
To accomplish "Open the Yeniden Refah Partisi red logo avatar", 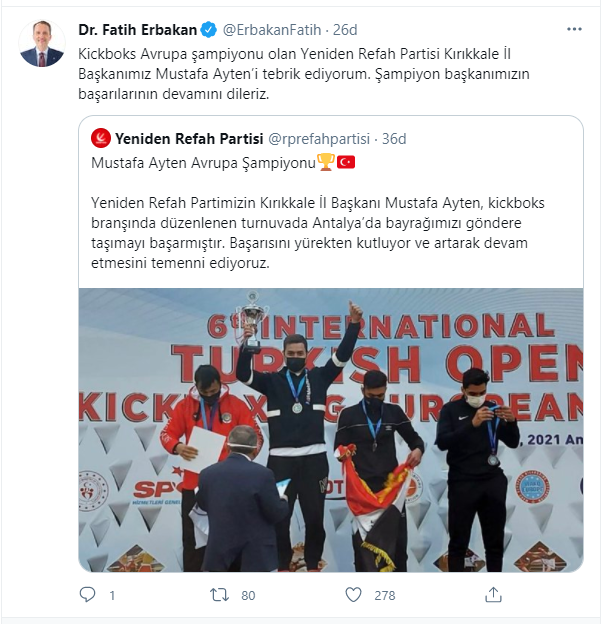I will (101, 138).
